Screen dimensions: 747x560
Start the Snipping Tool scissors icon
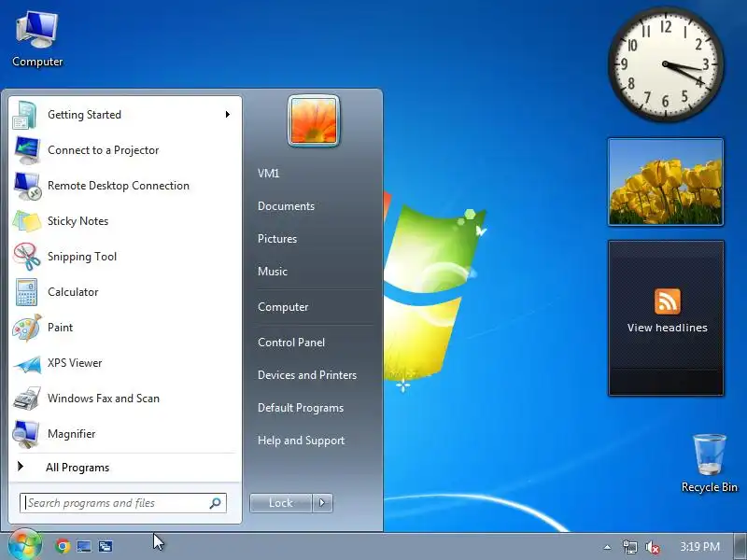coord(27,256)
